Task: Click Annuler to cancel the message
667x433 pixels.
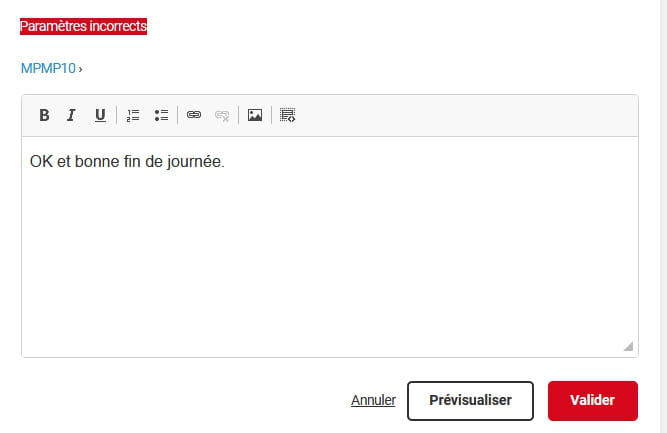Action: pyautogui.click(x=373, y=400)
